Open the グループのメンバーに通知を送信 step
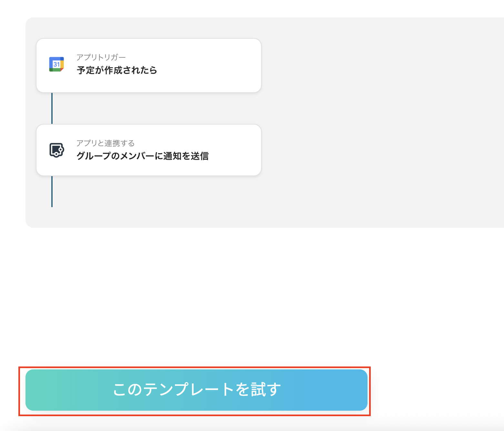This screenshot has width=504, height=431. (x=142, y=156)
